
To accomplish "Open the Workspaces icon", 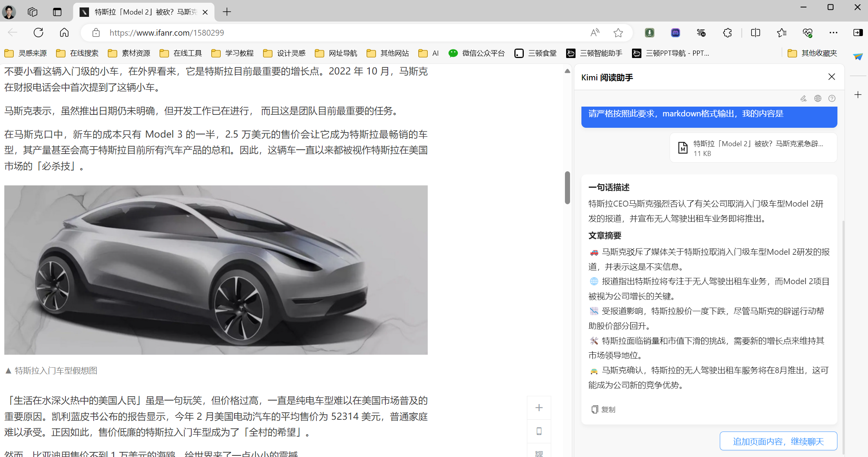I will pyautogui.click(x=33, y=12).
